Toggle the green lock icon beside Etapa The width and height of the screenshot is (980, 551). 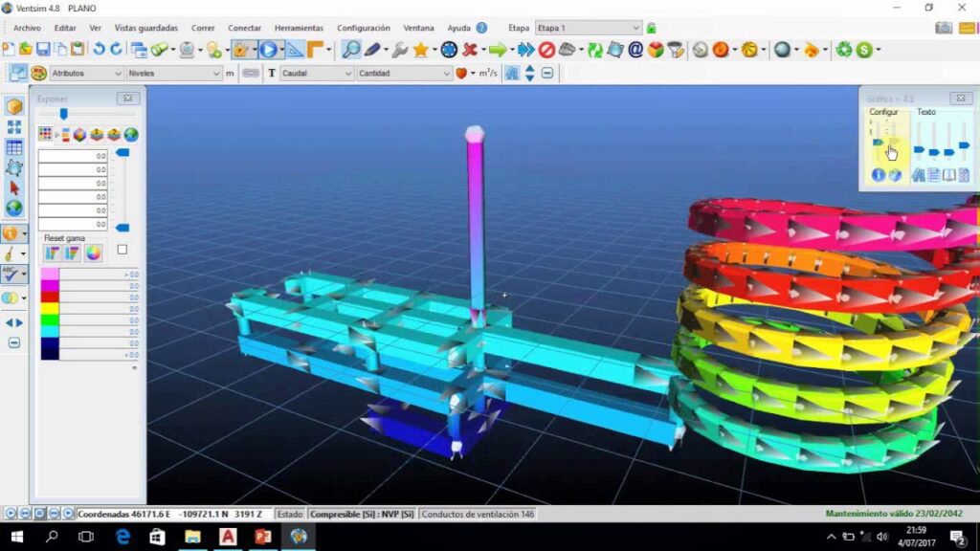click(x=651, y=28)
